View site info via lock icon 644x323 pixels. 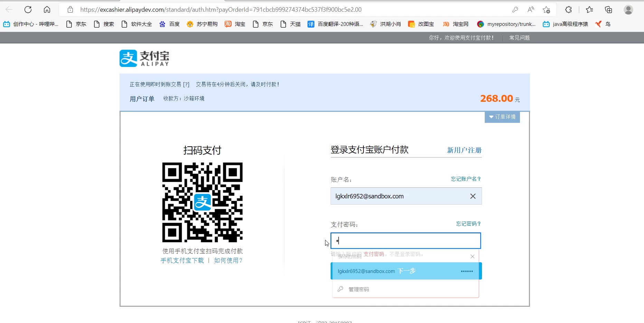point(70,10)
